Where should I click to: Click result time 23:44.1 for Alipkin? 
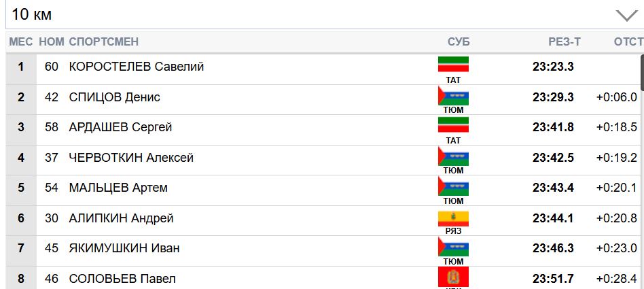pyautogui.click(x=553, y=218)
